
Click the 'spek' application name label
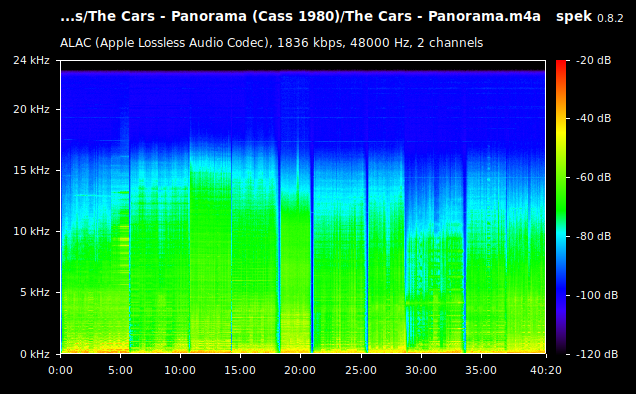click(x=574, y=17)
